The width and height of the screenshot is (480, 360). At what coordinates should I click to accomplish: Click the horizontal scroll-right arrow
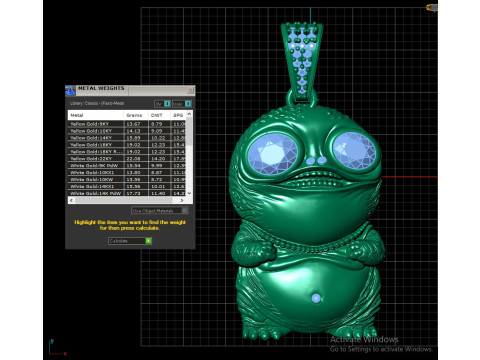pyautogui.click(x=182, y=200)
